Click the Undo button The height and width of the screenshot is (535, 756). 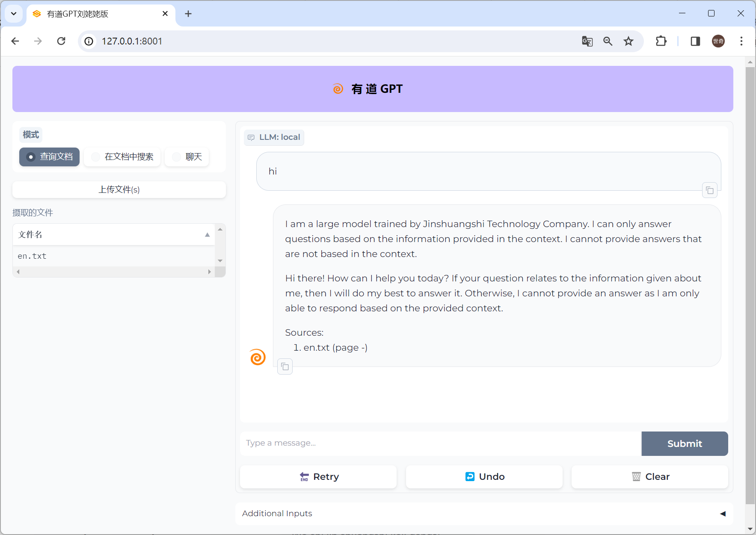[484, 477]
